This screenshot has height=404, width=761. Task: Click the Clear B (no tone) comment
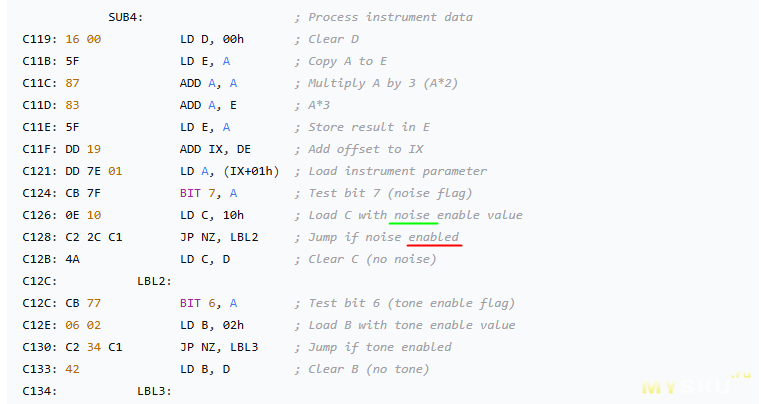(369, 369)
